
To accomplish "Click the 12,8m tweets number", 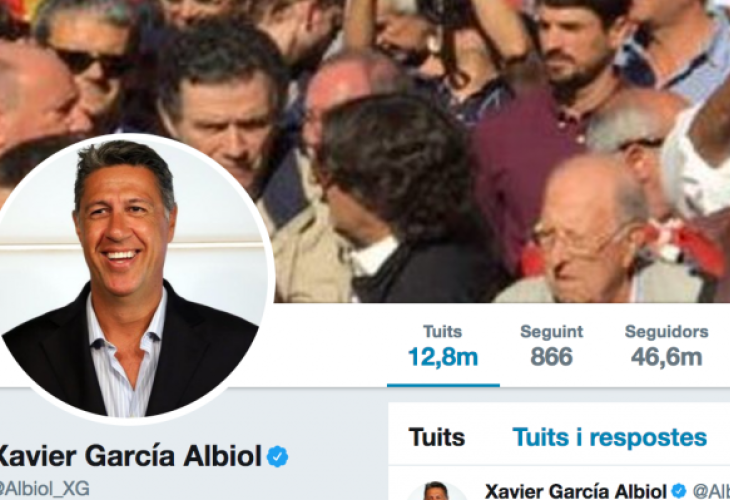I will (443, 357).
